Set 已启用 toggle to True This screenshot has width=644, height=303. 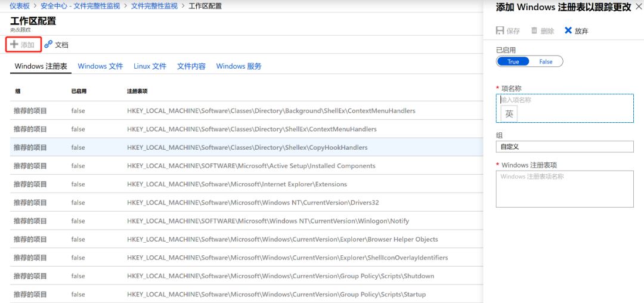513,61
